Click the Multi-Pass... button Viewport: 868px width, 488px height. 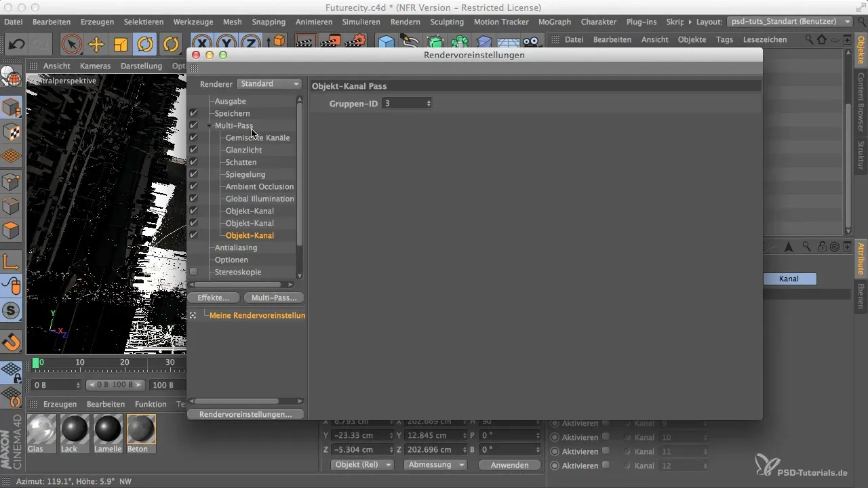[274, 298]
